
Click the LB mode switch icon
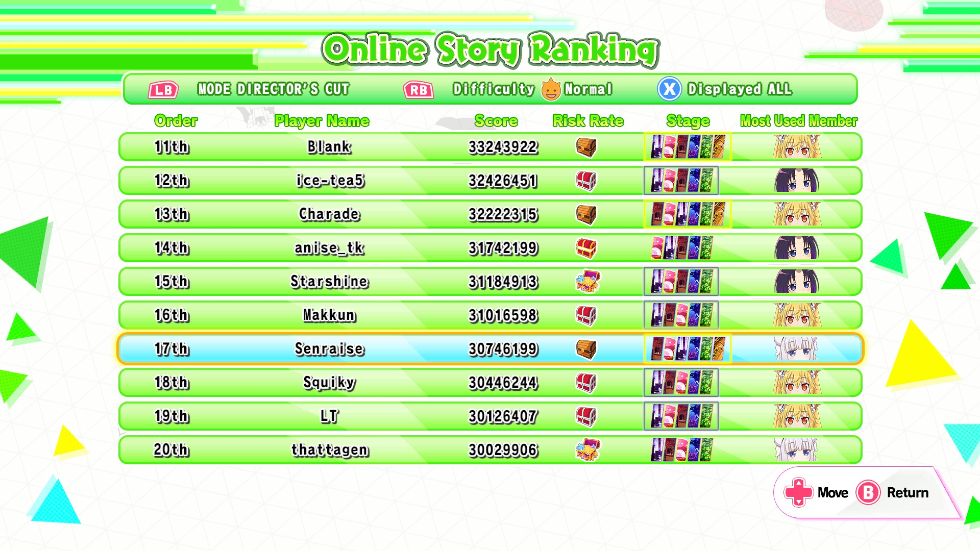[163, 90]
